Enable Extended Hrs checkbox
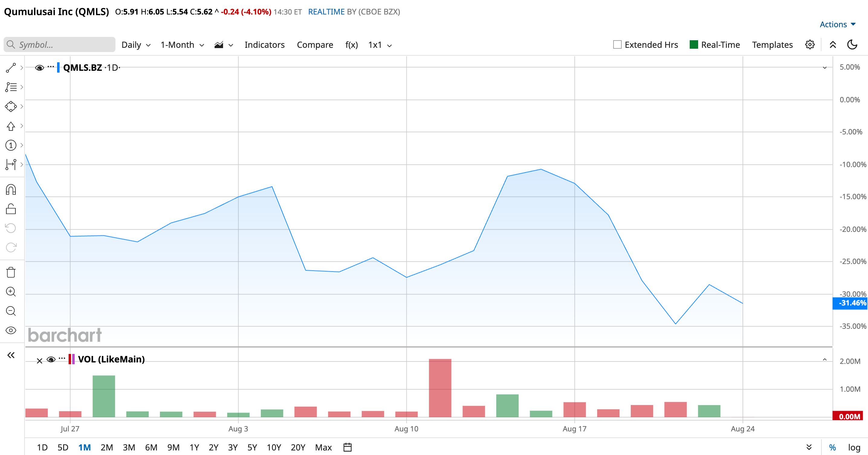The height and width of the screenshot is (455, 868). point(617,44)
